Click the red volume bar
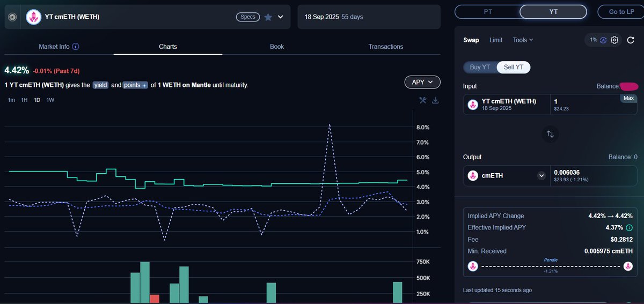The height and width of the screenshot is (304, 644). tap(155, 299)
